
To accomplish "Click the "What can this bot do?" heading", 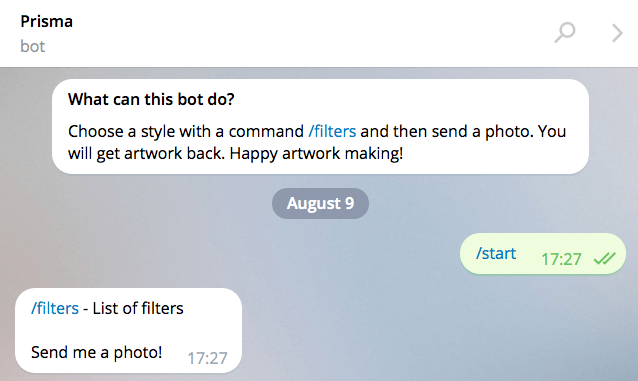I will pyautogui.click(x=151, y=99).
